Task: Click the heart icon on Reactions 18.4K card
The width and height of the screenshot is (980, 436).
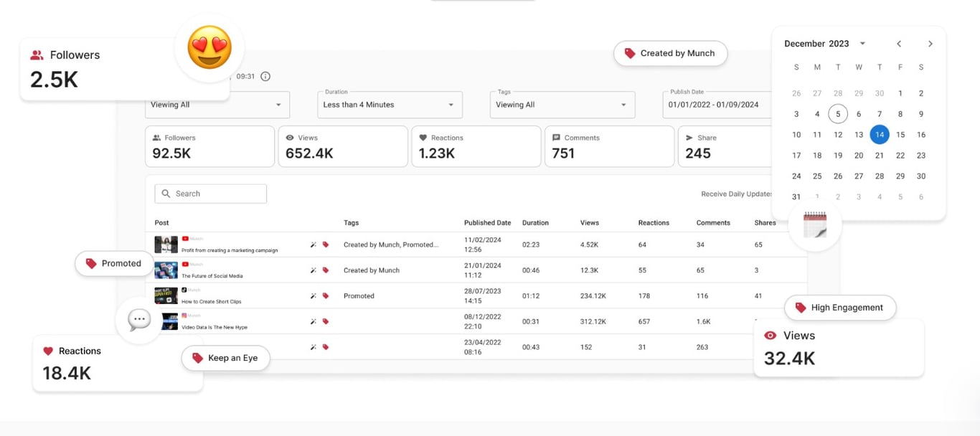Action: (x=48, y=351)
